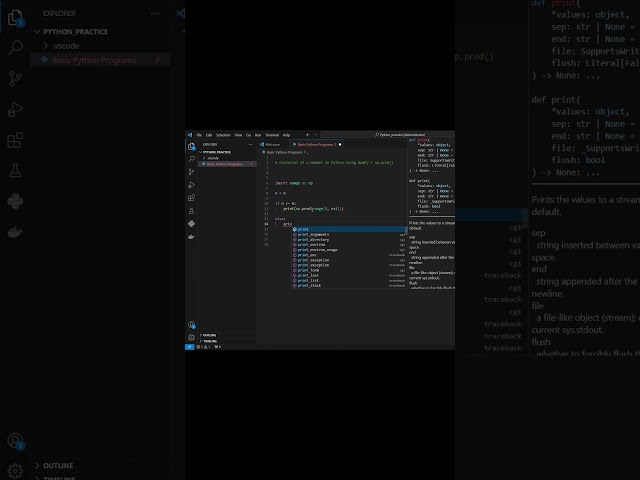640x480 pixels.
Task: Open the Manage gear icon
Action: click(191, 338)
